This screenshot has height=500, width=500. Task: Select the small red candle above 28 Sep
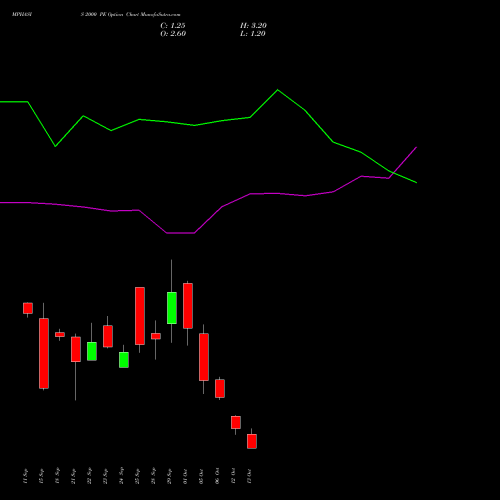point(156,336)
